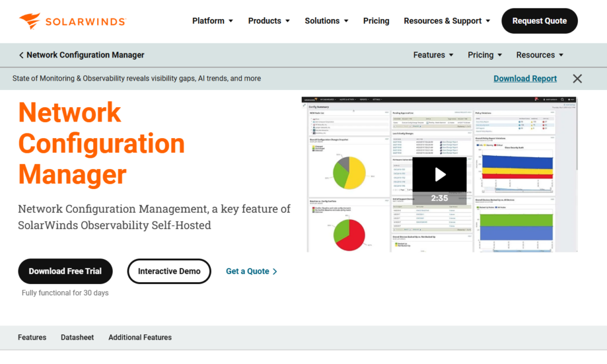The height and width of the screenshot is (364, 607).
Task: Click the Network Configuration Manager breadcrumb text
Action: (85, 55)
